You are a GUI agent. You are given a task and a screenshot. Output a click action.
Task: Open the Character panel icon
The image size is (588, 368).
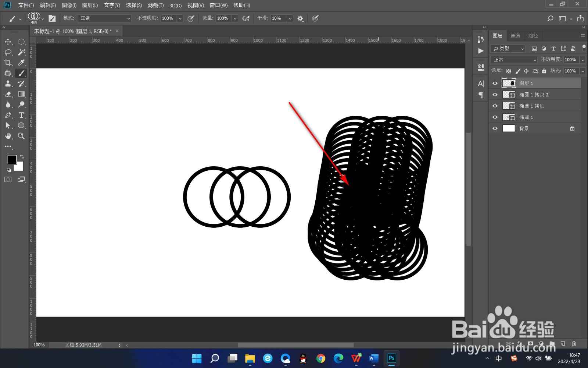(x=481, y=84)
